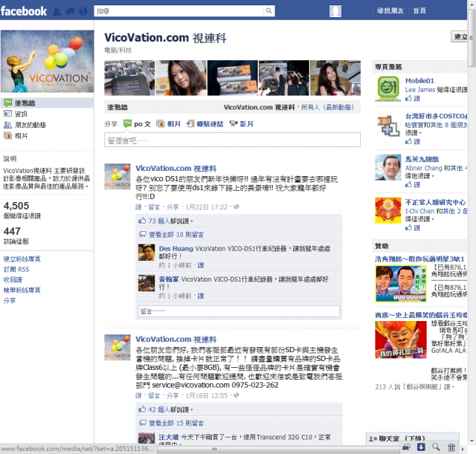Screen dimensions: 476x454
Task: Click the 浩角翔起 ad cartoon image
Action: pos(401,284)
